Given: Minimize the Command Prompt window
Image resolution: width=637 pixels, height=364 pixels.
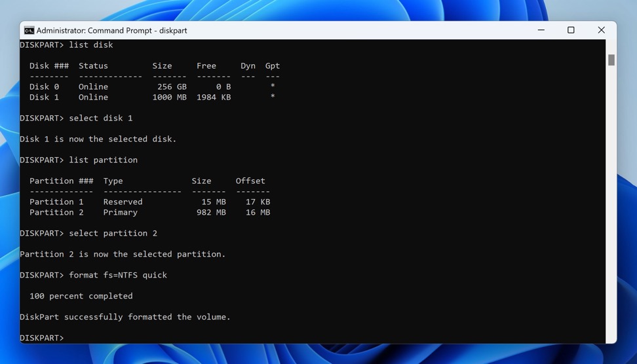Looking at the screenshot, I should (541, 30).
